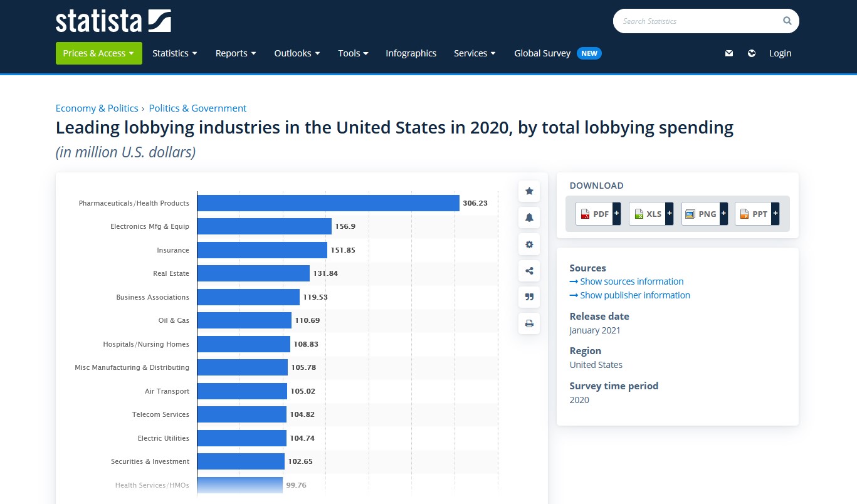Viewport: 857px width, 504px height.
Task: Click the Misc Manufacturing & Distributing label
Action: click(x=132, y=367)
